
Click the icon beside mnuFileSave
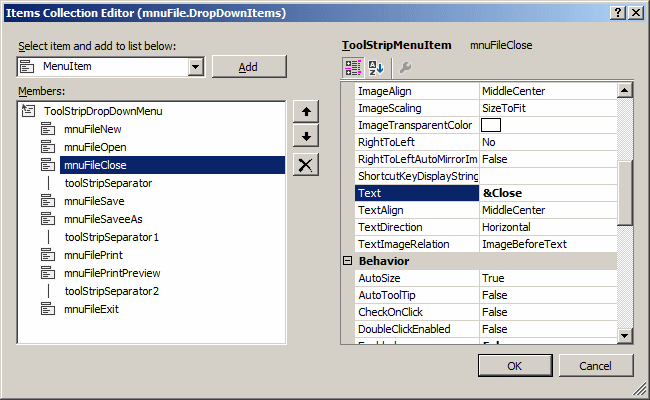click(48, 201)
